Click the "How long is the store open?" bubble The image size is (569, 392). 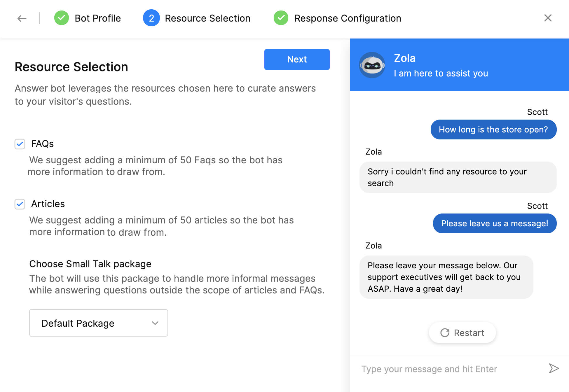point(493,129)
